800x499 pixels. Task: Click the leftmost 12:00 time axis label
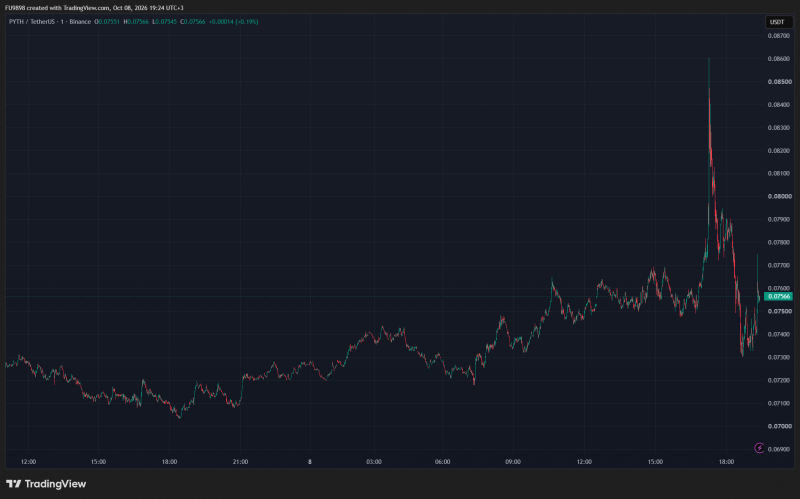click(x=29, y=462)
